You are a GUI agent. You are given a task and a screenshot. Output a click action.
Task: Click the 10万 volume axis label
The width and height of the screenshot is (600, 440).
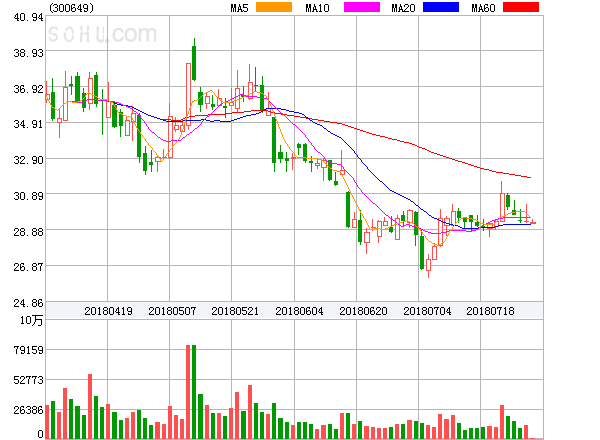tap(31, 320)
